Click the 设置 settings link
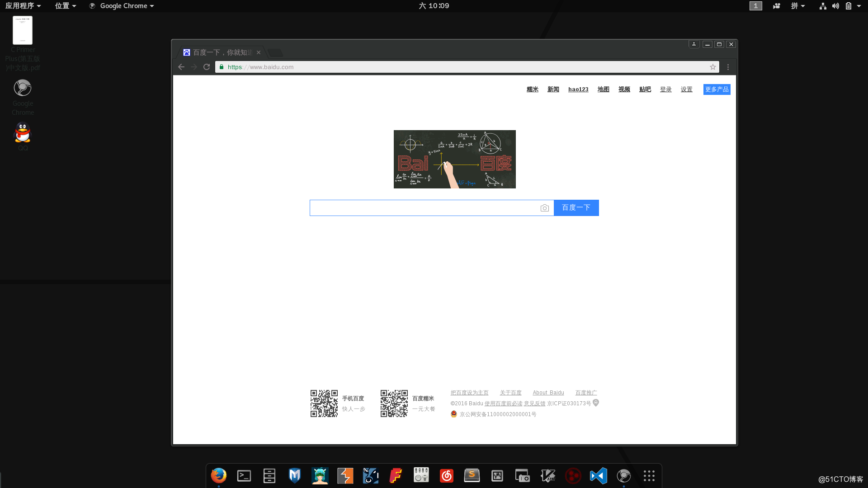This screenshot has width=868, height=488. (687, 89)
